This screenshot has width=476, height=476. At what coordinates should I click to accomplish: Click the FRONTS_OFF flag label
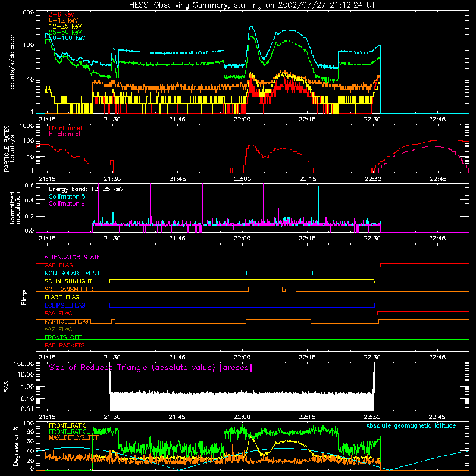coord(63,337)
